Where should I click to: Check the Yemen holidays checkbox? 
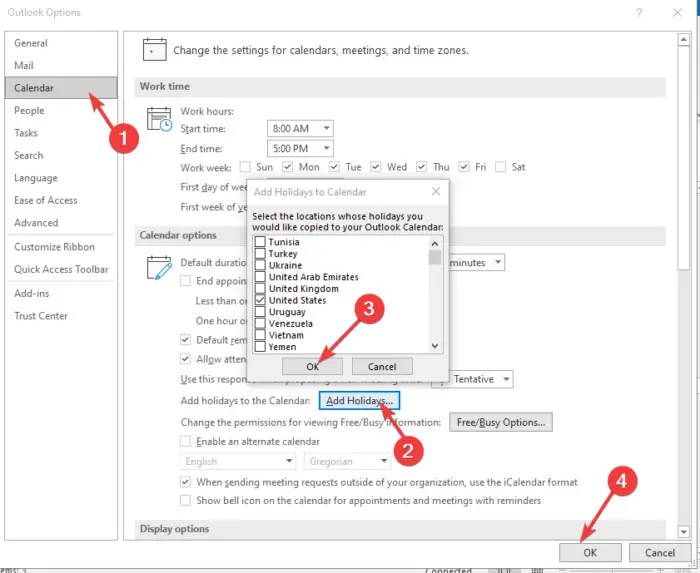[x=260, y=346]
